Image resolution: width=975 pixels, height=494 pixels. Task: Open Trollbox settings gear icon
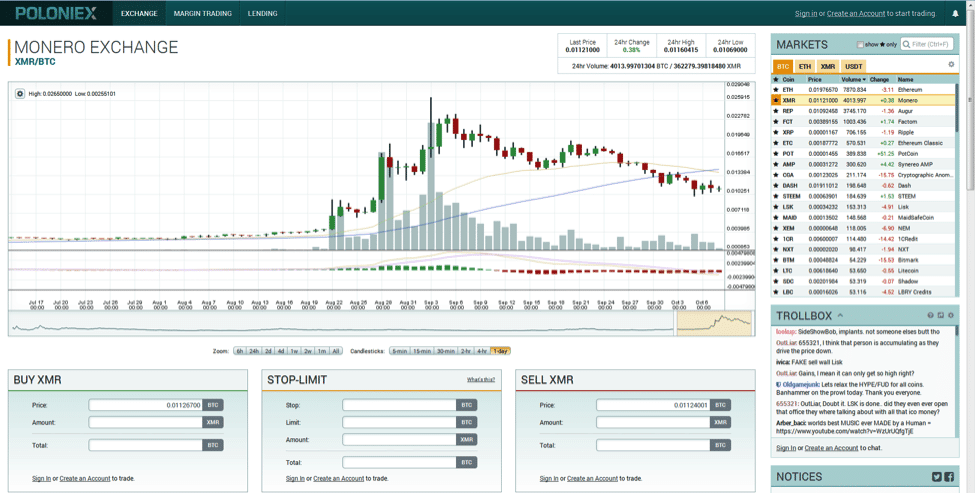tap(951, 315)
